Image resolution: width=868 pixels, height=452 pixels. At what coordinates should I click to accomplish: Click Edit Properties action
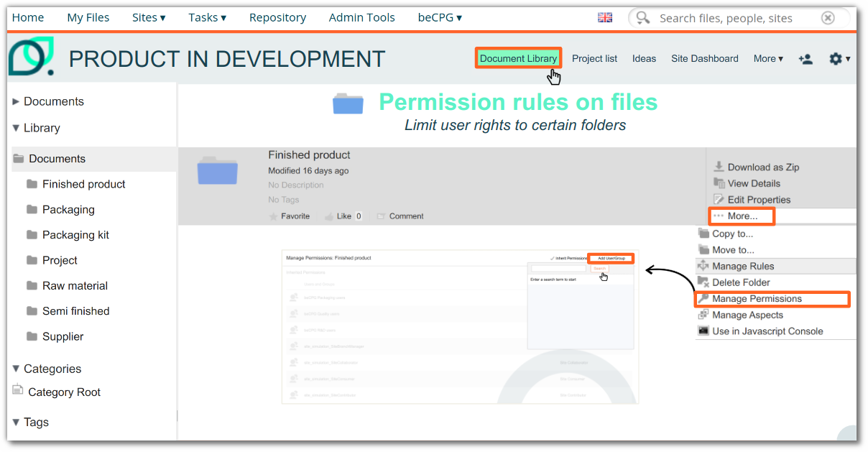759,200
